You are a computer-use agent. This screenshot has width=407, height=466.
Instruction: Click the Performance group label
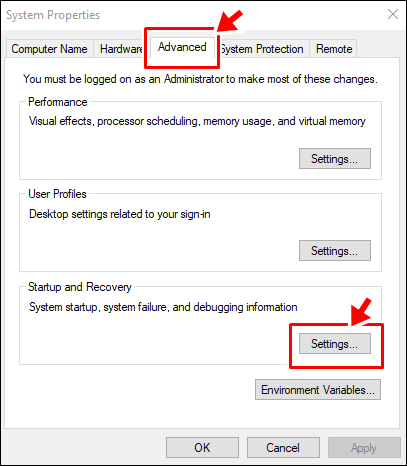point(58,102)
